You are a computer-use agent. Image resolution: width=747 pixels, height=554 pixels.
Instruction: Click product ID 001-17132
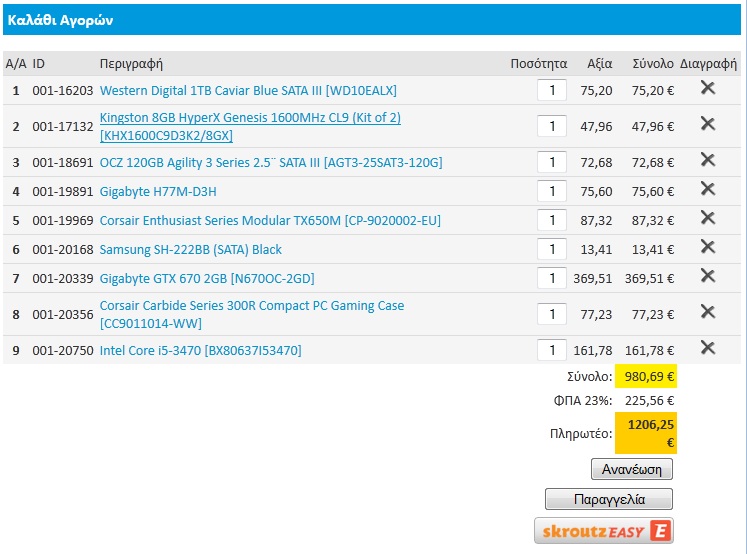click(62, 127)
